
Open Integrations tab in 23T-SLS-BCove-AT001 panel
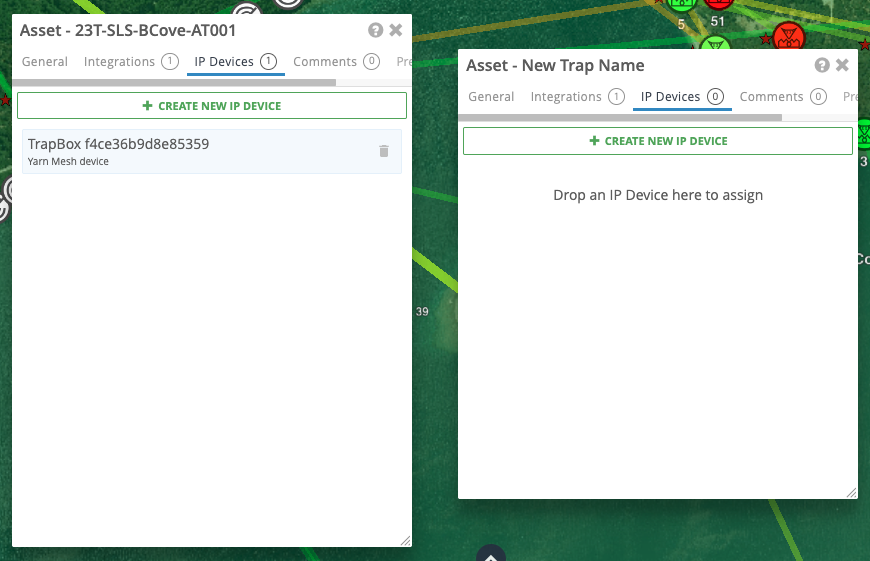pyautogui.click(x=119, y=62)
